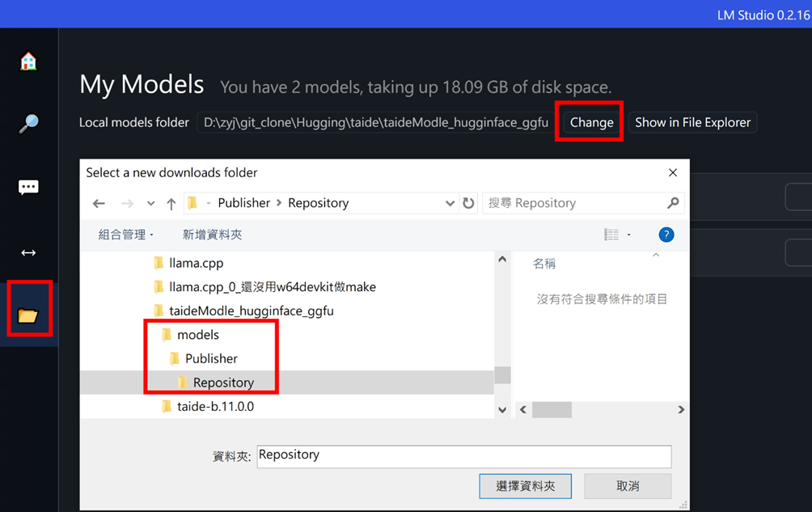The image size is (812, 512).
Task: Open the Local Server double-arrow icon
Action: (28, 252)
